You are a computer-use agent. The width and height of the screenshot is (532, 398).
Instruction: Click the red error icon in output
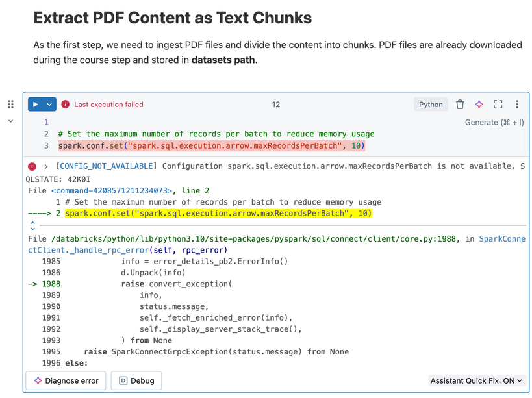coord(32,167)
